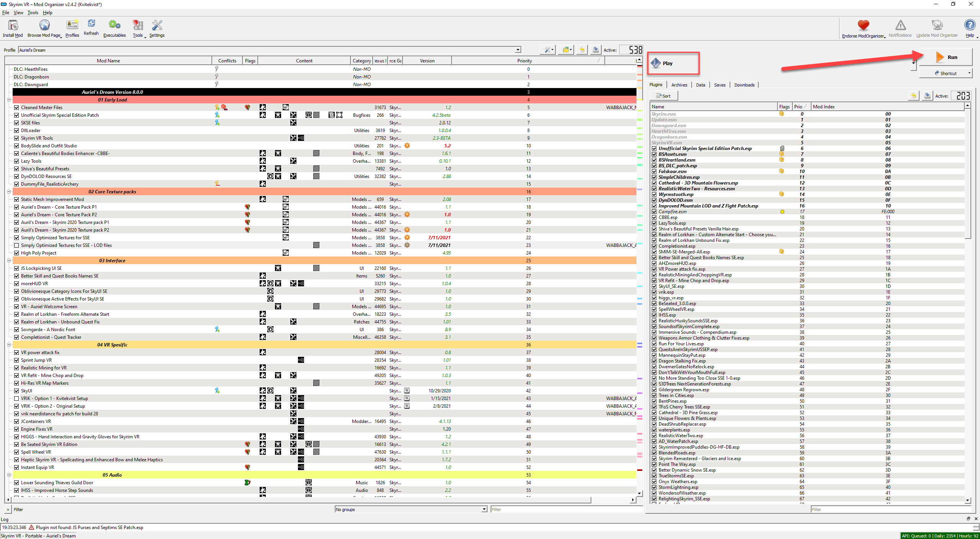This screenshot has width=980, height=539.
Task: Click mod list restore backup arrow icon
Action: click(582, 50)
